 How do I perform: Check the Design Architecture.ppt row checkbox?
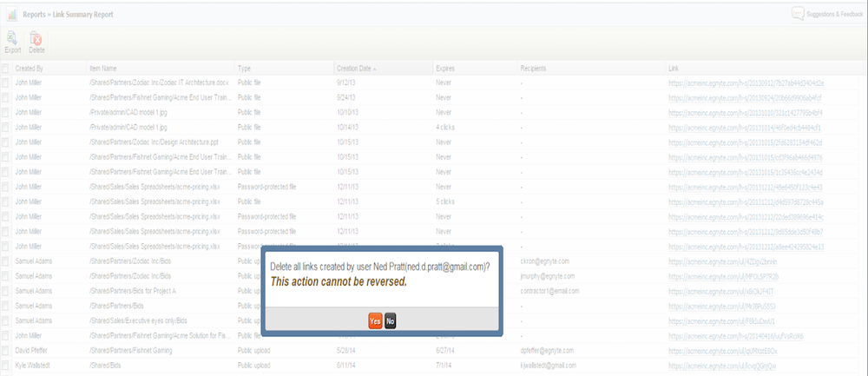coord(5,142)
